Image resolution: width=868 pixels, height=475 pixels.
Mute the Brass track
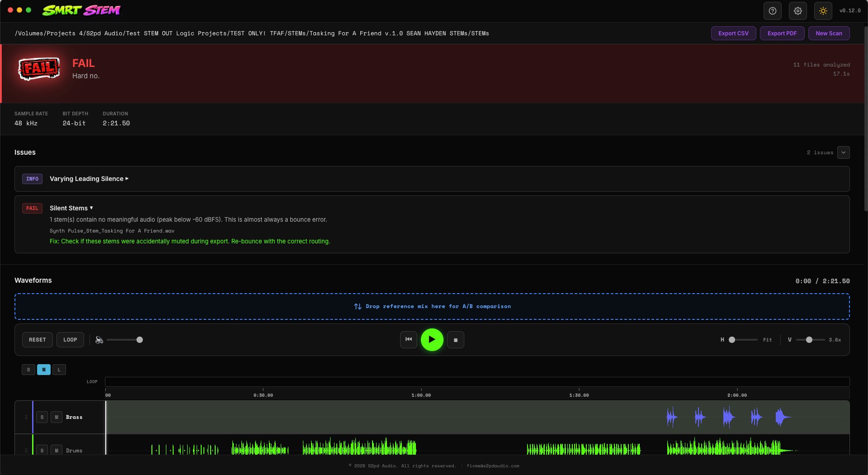(57, 417)
